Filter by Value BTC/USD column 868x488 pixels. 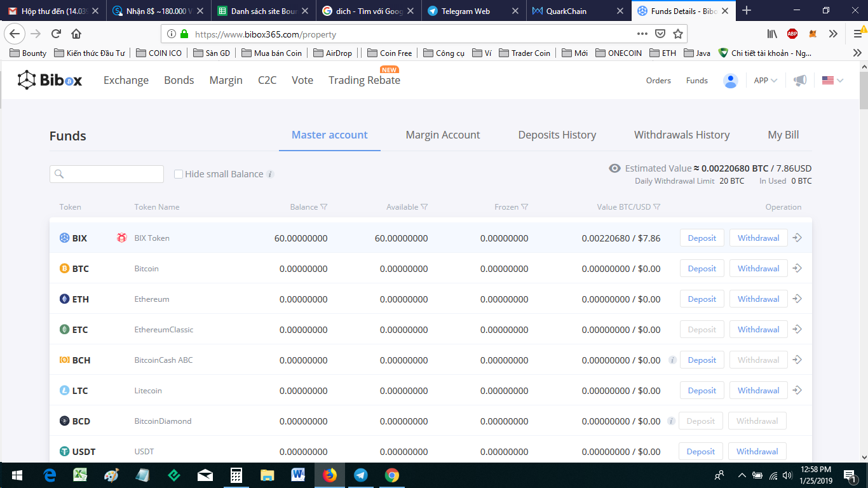pyautogui.click(x=657, y=207)
